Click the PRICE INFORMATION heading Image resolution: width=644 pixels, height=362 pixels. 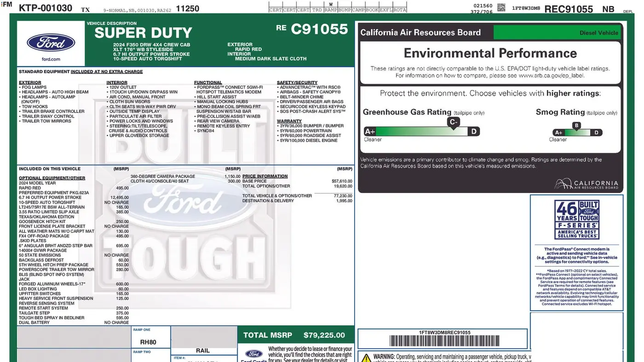265,176
